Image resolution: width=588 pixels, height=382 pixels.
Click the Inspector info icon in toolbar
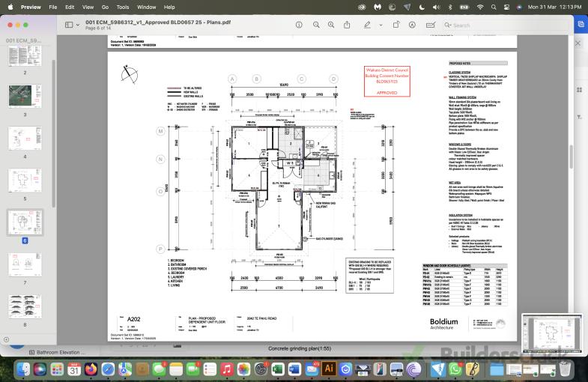tap(298, 25)
